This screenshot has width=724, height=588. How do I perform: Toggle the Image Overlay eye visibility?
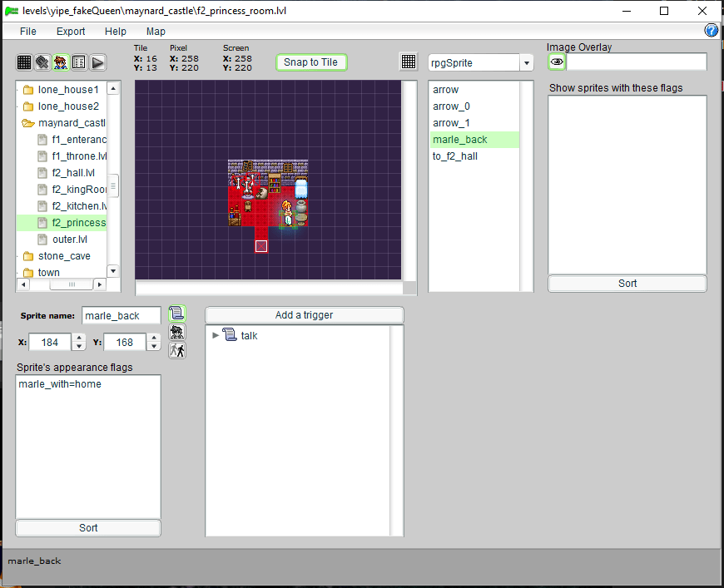click(x=557, y=62)
